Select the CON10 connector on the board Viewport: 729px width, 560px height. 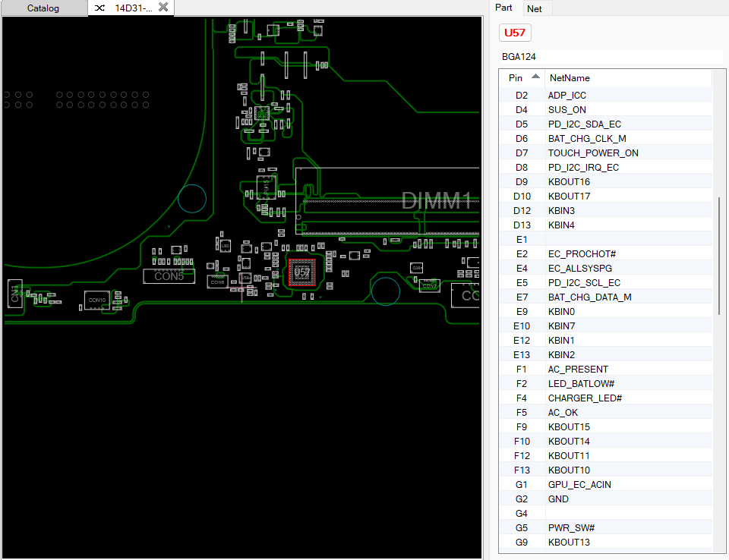[96, 300]
